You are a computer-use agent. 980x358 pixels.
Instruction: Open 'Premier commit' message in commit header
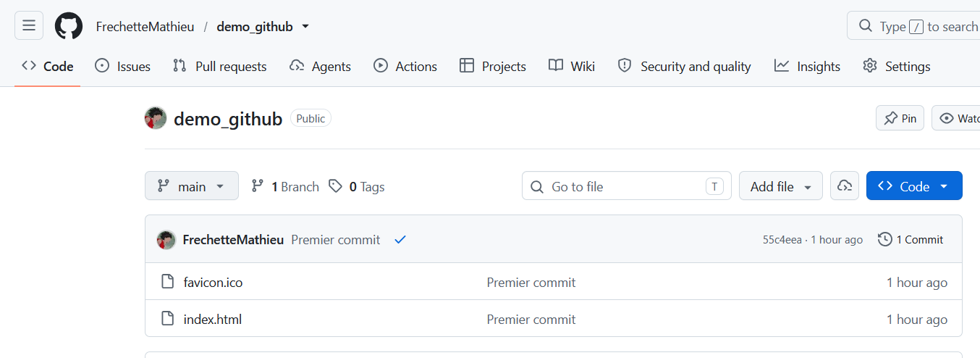click(336, 240)
